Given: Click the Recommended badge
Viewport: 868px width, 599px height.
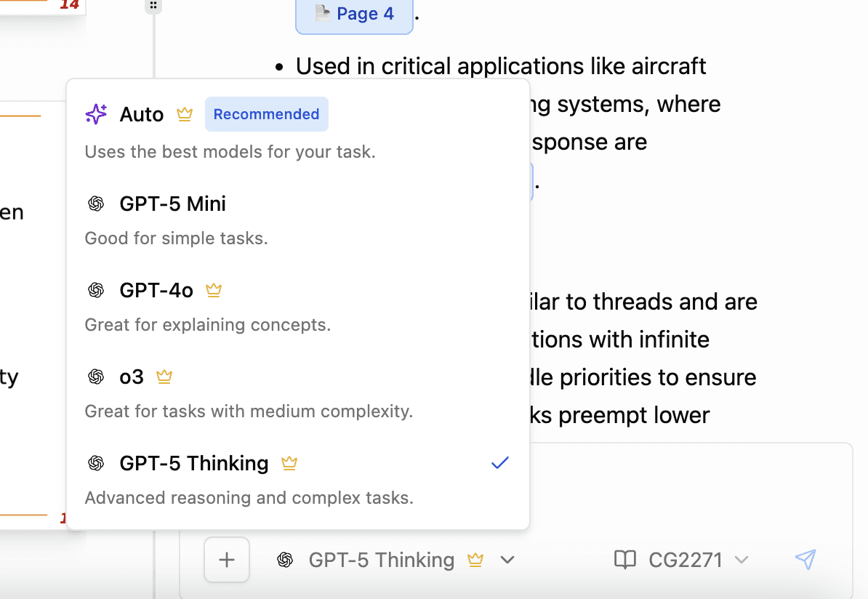Looking at the screenshot, I should click(x=266, y=114).
